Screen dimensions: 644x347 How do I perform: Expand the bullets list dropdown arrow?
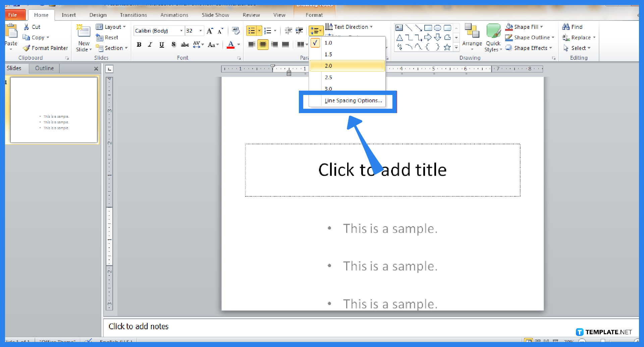[x=259, y=31]
